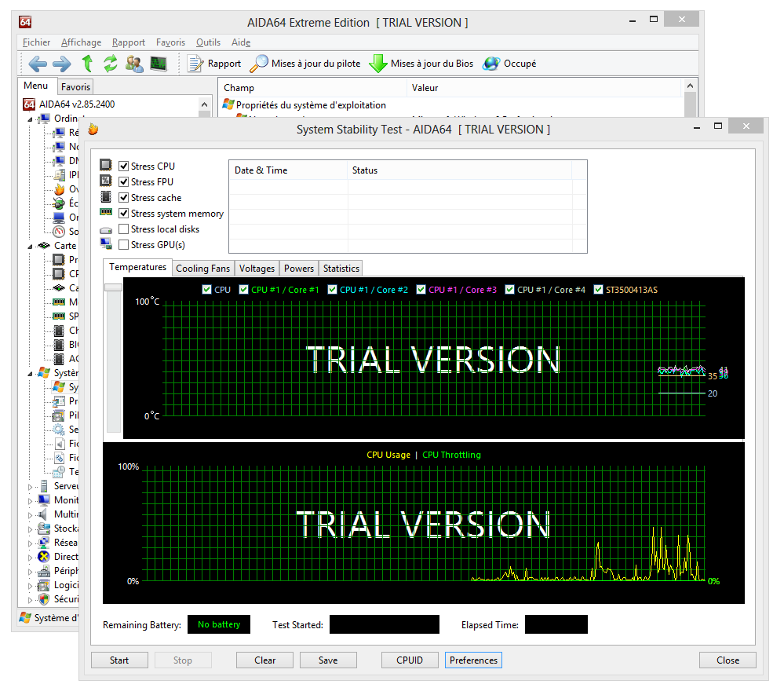Viewport: 784px width, 695px height.
Task: Click the chip icon beside Stress cache
Action: [105, 196]
